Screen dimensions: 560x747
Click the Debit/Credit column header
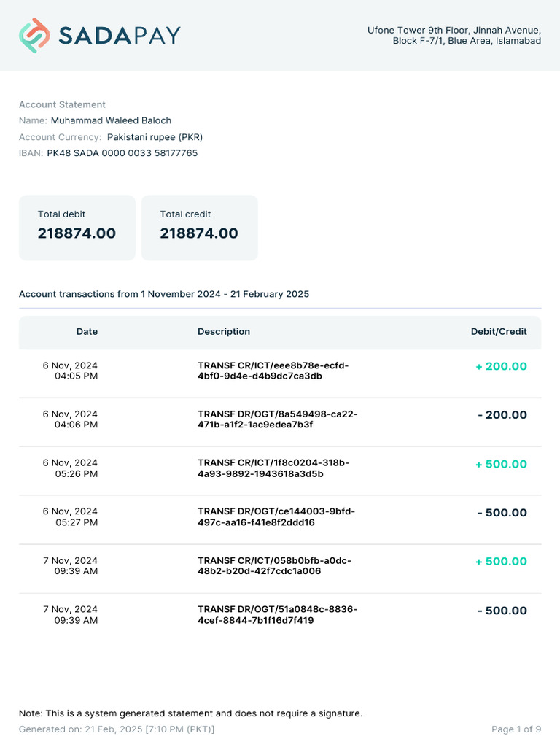click(499, 331)
